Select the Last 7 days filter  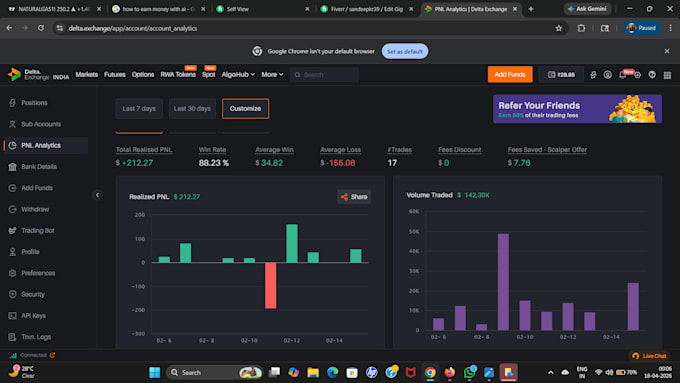pos(139,108)
